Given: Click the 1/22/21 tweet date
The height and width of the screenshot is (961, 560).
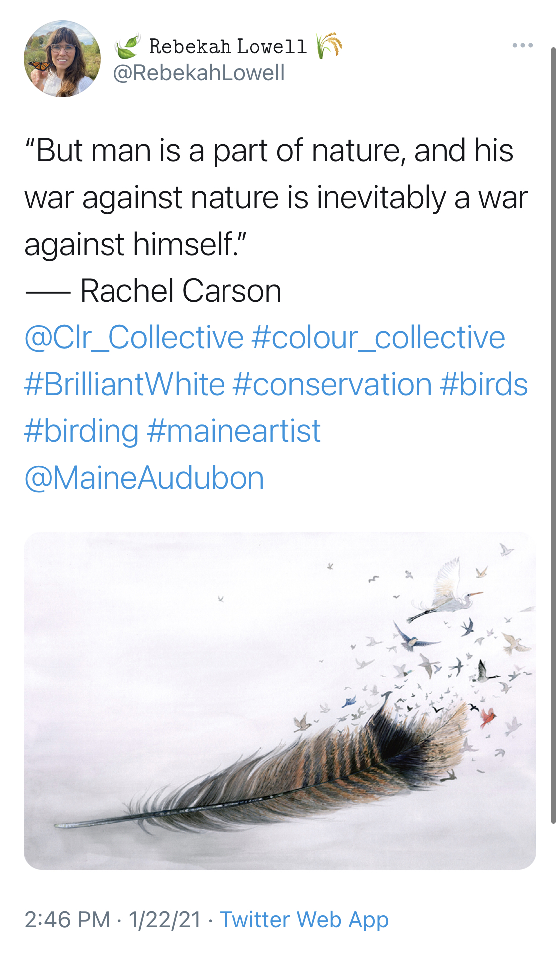Looking at the screenshot, I should (x=165, y=919).
